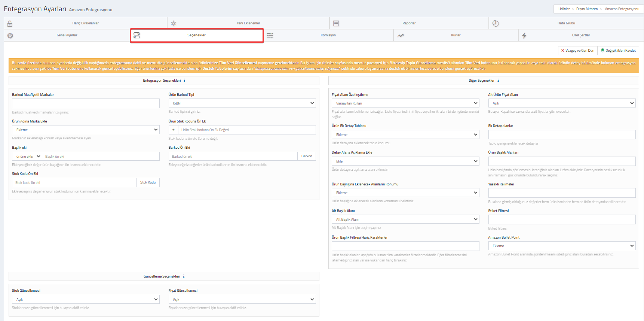Click the sliders icon beside Komisyon

[270, 35]
